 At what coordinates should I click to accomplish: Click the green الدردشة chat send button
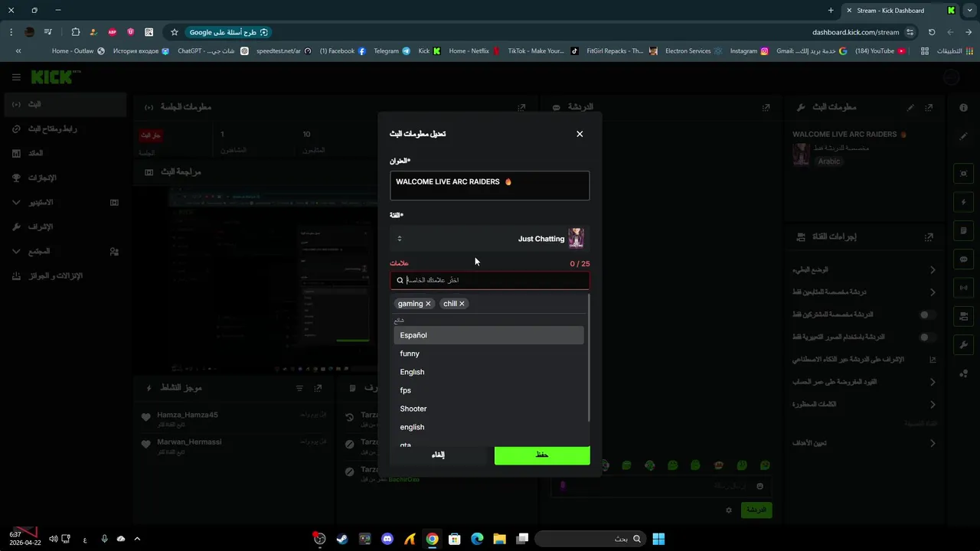[756, 510]
